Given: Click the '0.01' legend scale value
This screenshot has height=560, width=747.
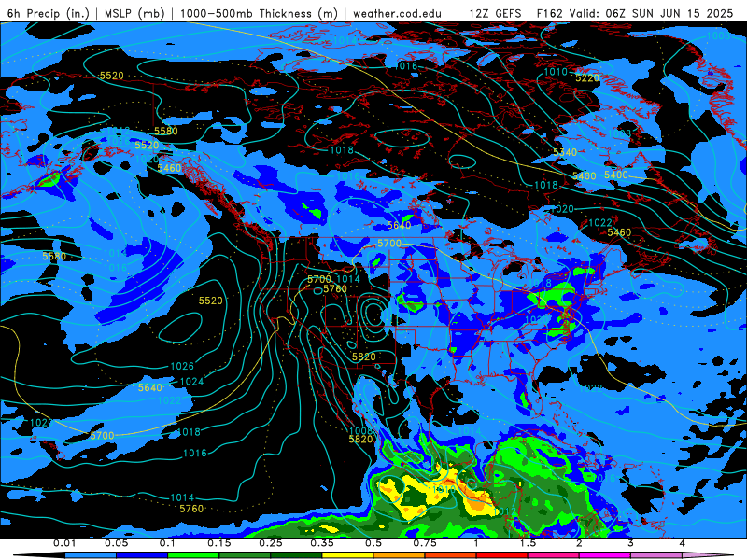Looking at the screenshot, I should click(x=64, y=543).
